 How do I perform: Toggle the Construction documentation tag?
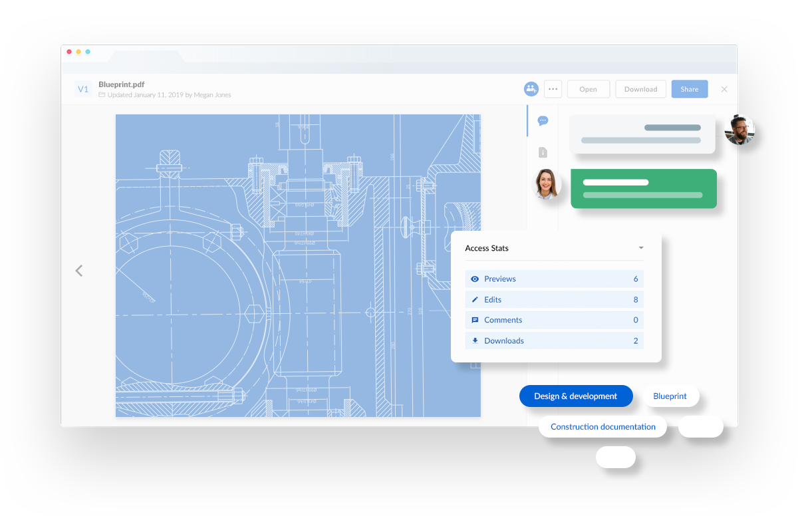602,426
